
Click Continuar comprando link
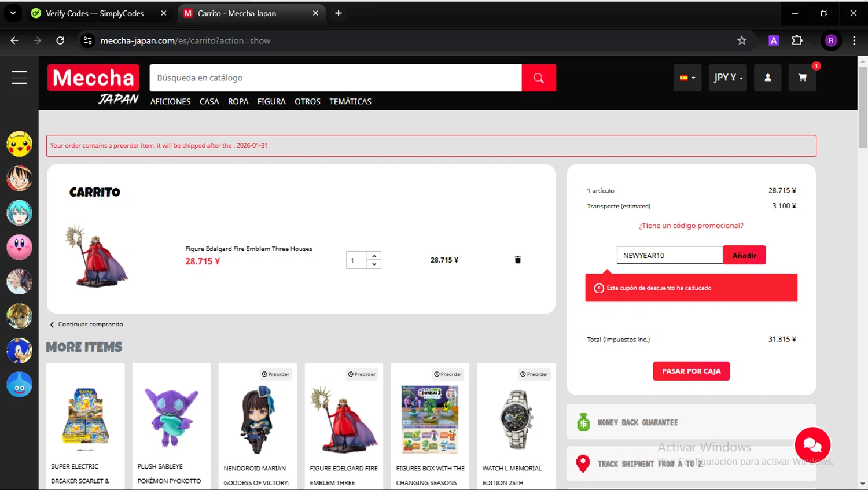[86, 324]
